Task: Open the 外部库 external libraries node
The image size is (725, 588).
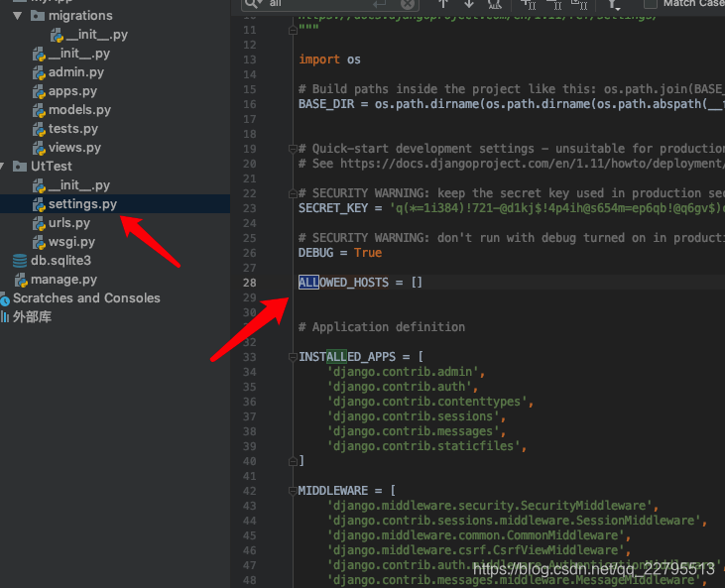Action: pos(32,317)
